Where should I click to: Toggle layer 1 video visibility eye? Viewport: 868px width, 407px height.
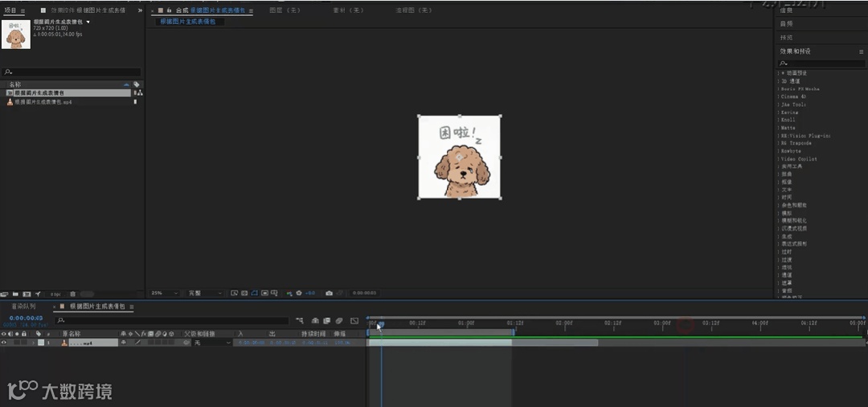pos(4,343)
